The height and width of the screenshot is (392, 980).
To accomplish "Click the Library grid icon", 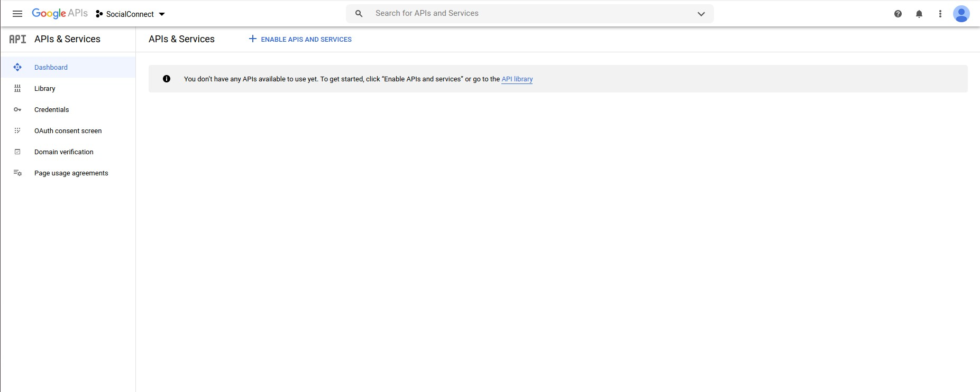I will click(x=17, y=89).
